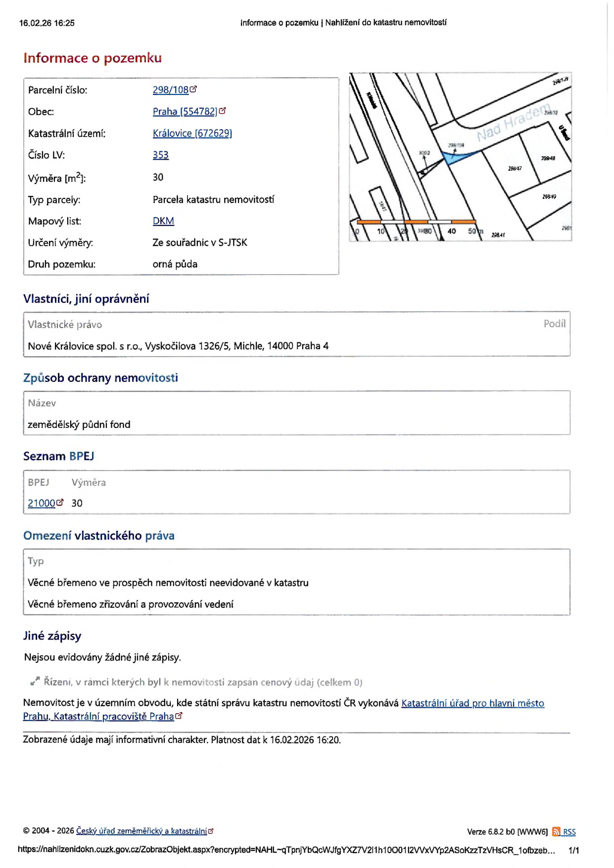Click external link icon beside Praha [554782]
The width and height of the screenshot is (614, 868).
(x=222, y=111)
